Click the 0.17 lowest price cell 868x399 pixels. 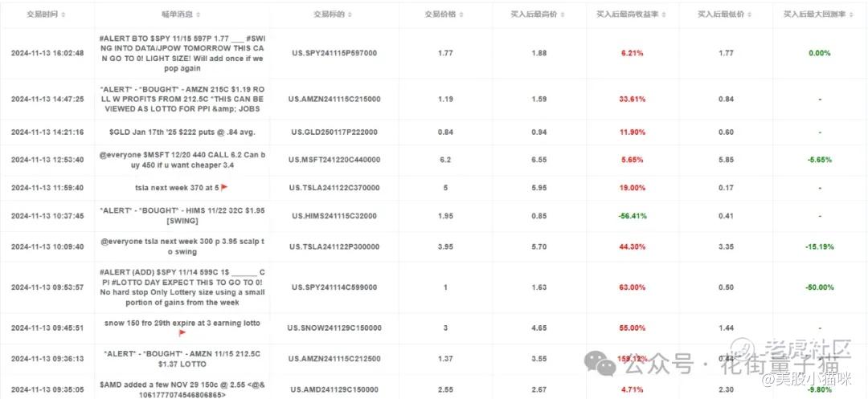pos(726,188)
